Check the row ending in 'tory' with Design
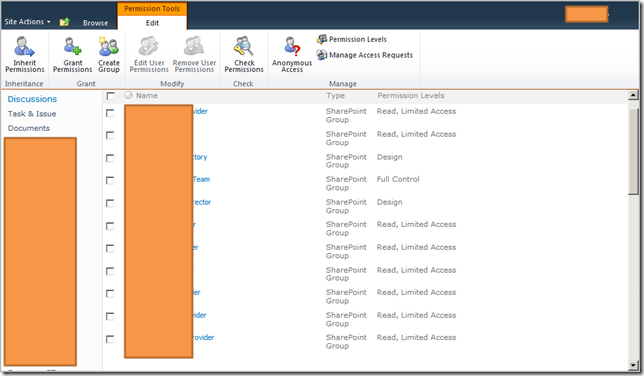Screen dimensions: 644x376 pos(110,158)
